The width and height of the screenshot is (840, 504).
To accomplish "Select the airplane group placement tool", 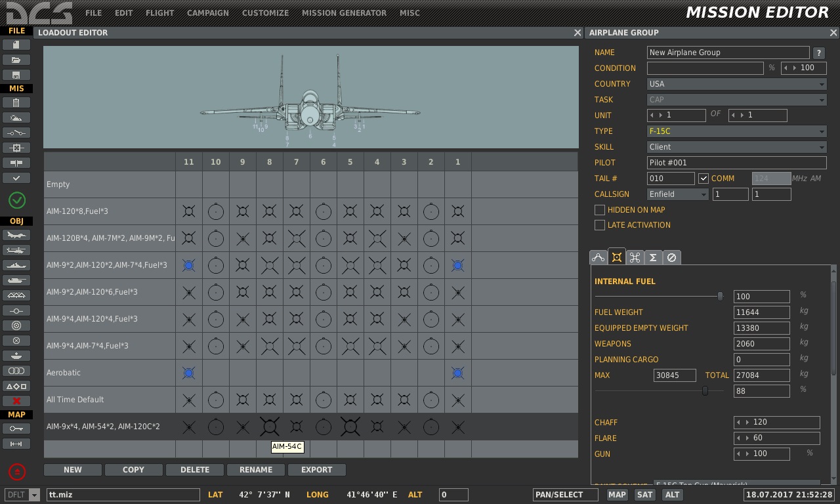I will coord(16,235).
